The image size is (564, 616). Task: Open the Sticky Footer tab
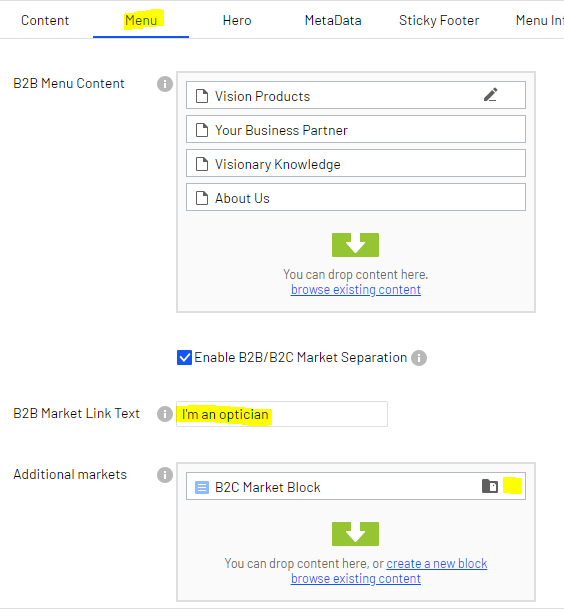[439, 20]
